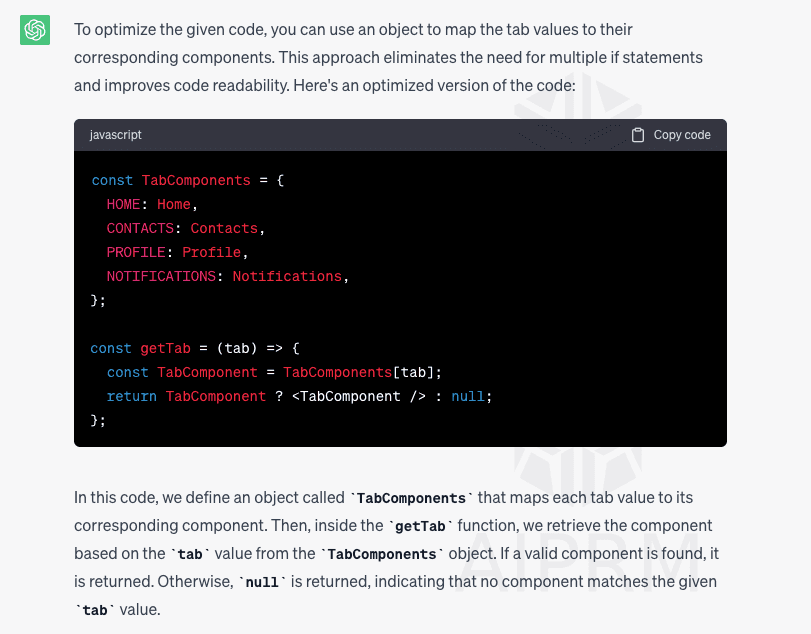Click the ChatGPT avatar icon
The image size is (811, 634).
point(35,30)
